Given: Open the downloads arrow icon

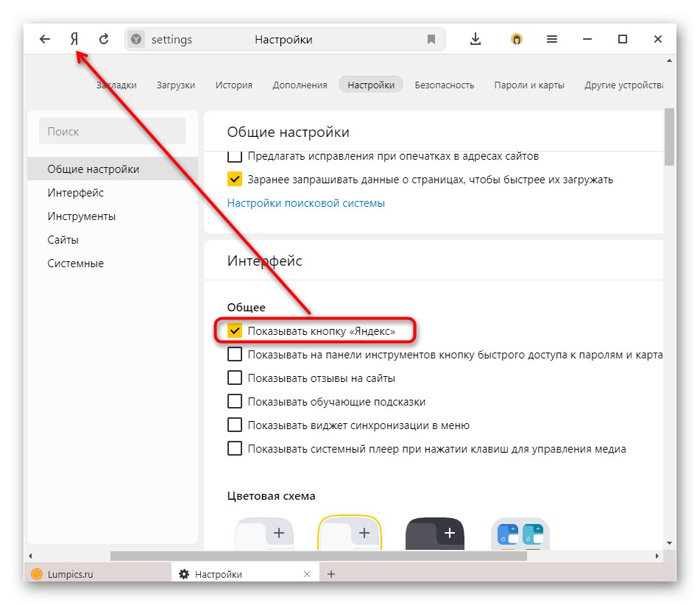Looking at the screenshot, I should pyautogui.click(x=475, y=39).
